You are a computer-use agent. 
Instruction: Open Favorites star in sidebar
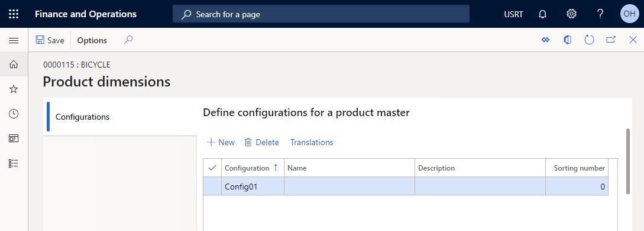point(14,89)
